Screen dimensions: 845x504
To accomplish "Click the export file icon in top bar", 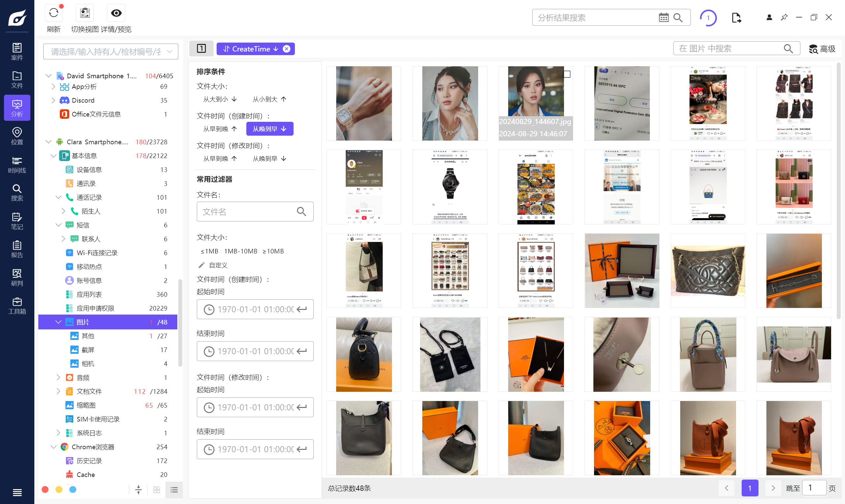I will click(x=736, y=18).
